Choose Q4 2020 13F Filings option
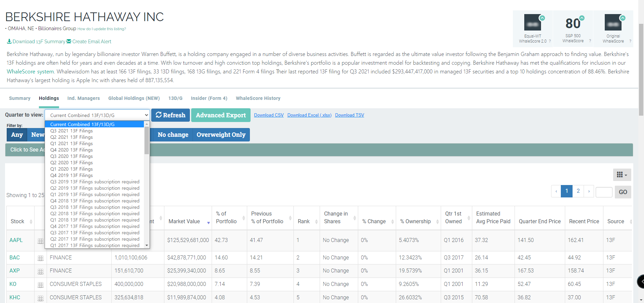Screen dimensions: 644x303 [95, 150]
